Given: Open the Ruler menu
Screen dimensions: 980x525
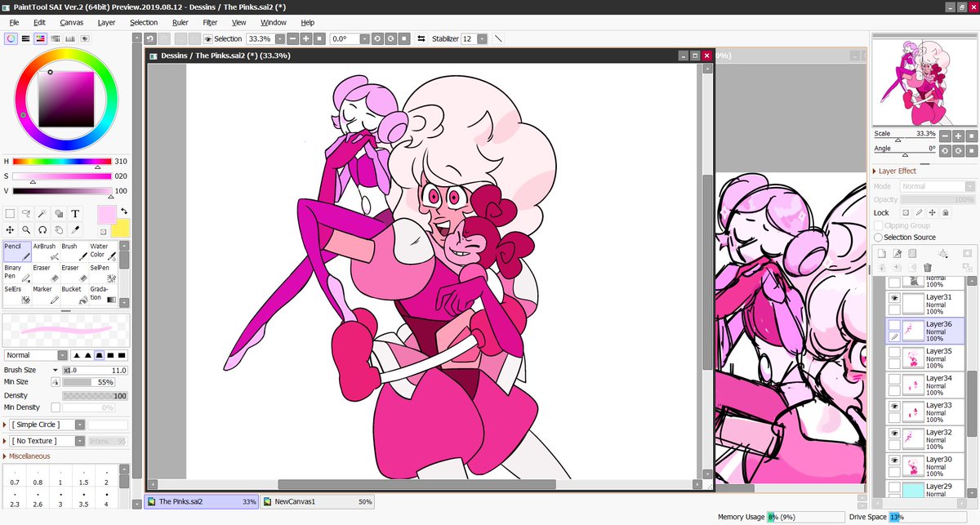Looking at the screenshot, I should click(181, 23).
